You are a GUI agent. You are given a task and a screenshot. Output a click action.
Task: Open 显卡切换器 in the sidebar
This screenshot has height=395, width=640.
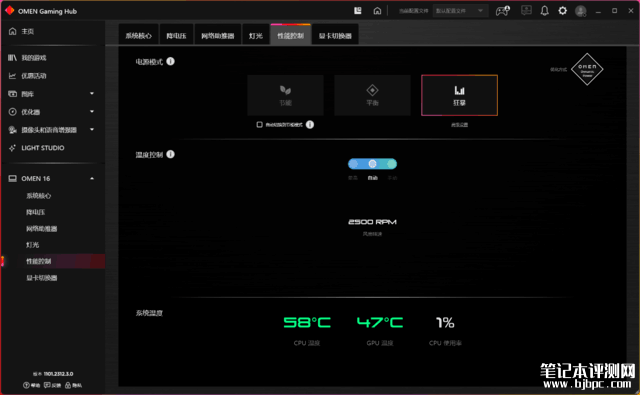42,278
